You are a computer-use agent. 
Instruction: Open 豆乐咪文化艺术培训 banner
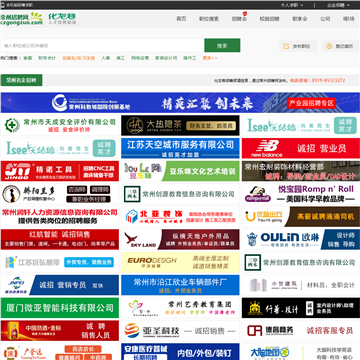pyautogui.click(x=180, y=171)
